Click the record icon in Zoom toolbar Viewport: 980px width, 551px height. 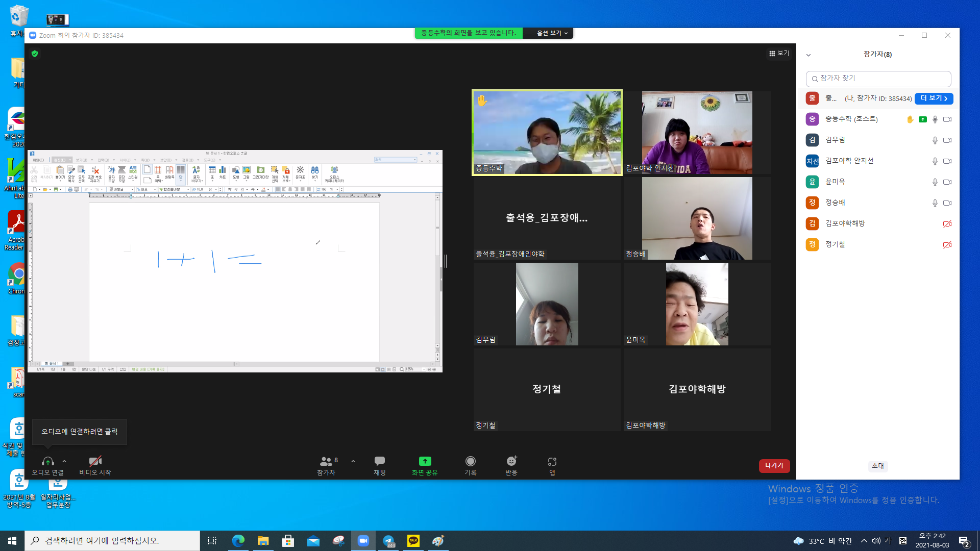[x=470, y=461]
